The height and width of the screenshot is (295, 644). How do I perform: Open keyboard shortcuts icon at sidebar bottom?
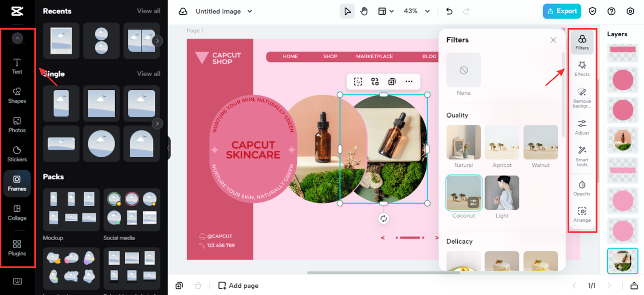coord(17,281)
